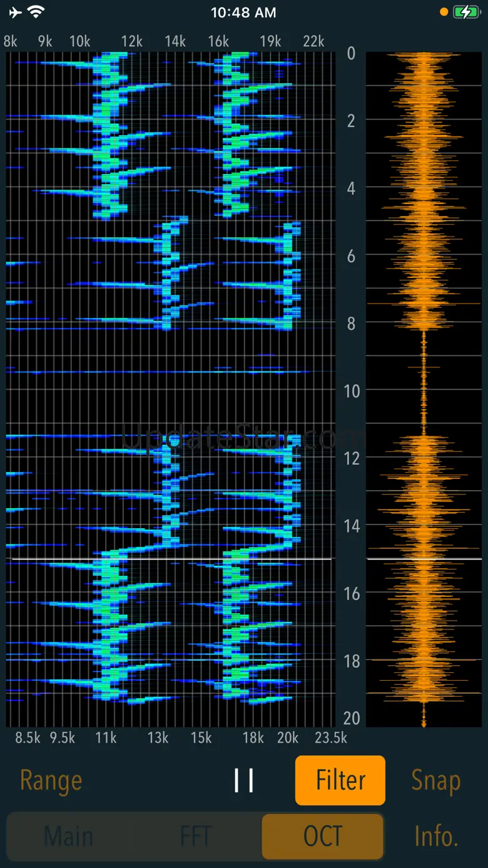
Task: Tap the airplane mode icon in status bar
Action: point(16,12)
